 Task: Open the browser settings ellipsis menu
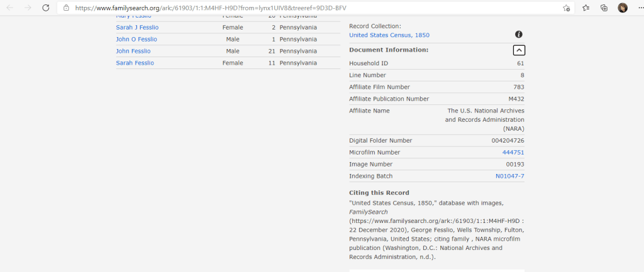point(638,8)
